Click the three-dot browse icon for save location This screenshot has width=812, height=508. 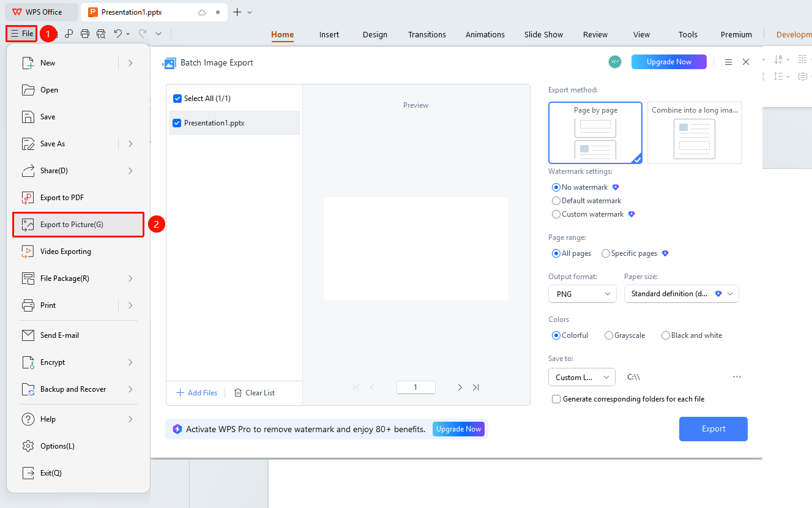click(x=737, y=377)
